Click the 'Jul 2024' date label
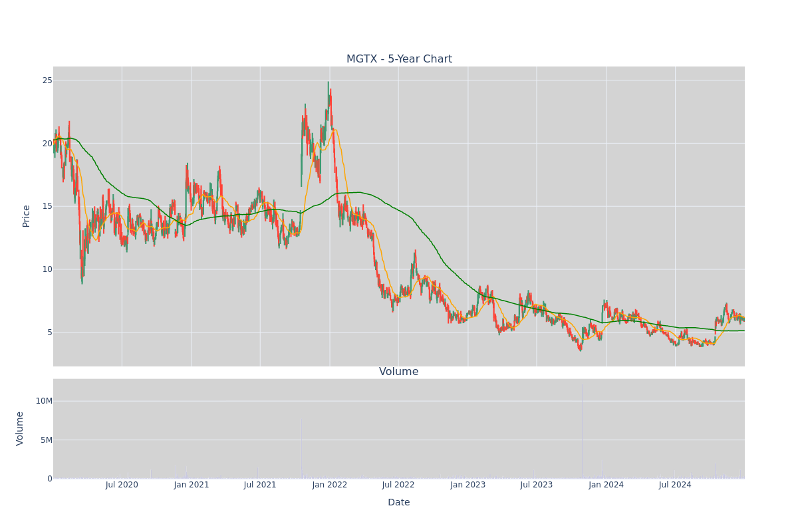Image resolution: width=798 pixels, height=532 pixels. 675,485
